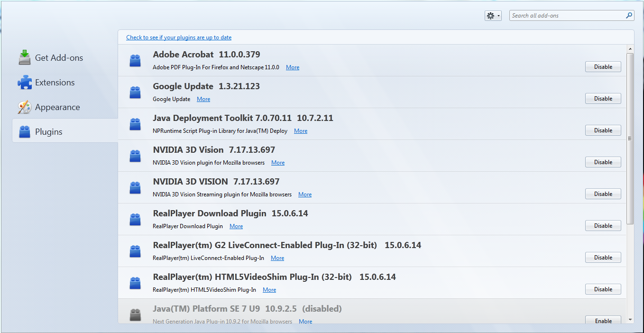Click the NVIDIA 3D VISION Streaming plugin icon
Viewport: 644px width, 333px height.
coord(135,187)
